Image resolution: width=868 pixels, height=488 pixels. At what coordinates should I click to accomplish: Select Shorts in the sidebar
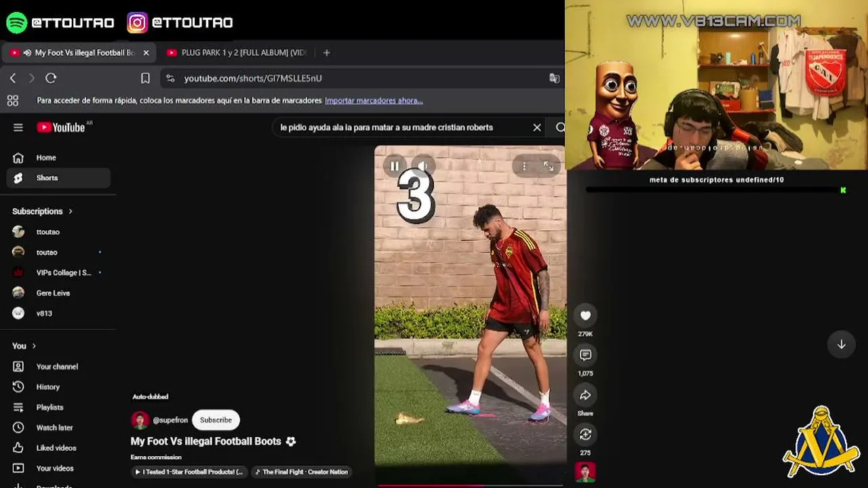[x=58, y=178]
